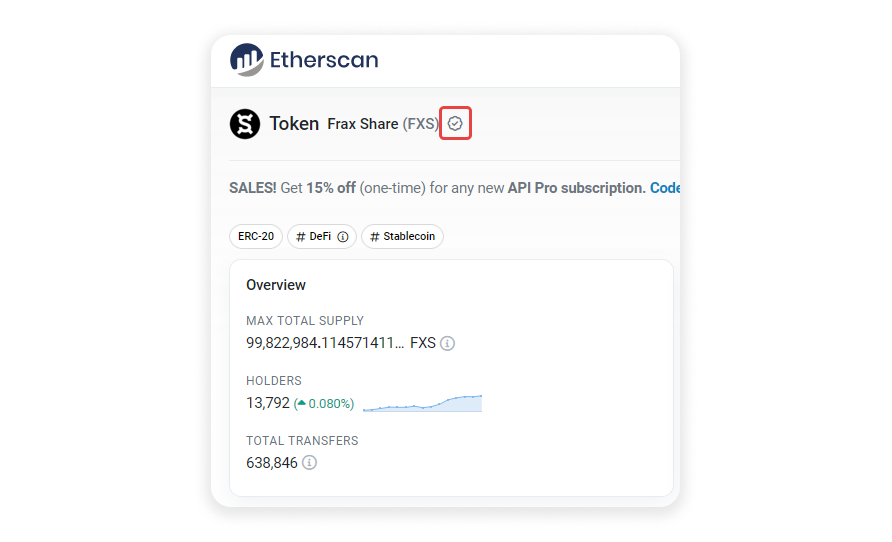Click the info icon in DeFi tag

coord(343,237)
